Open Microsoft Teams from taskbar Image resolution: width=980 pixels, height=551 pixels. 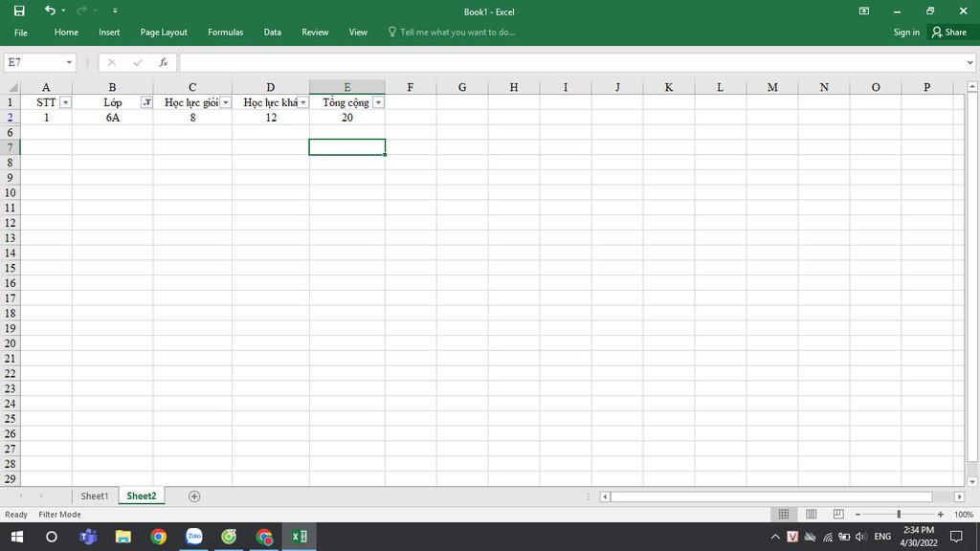(87, 537)
